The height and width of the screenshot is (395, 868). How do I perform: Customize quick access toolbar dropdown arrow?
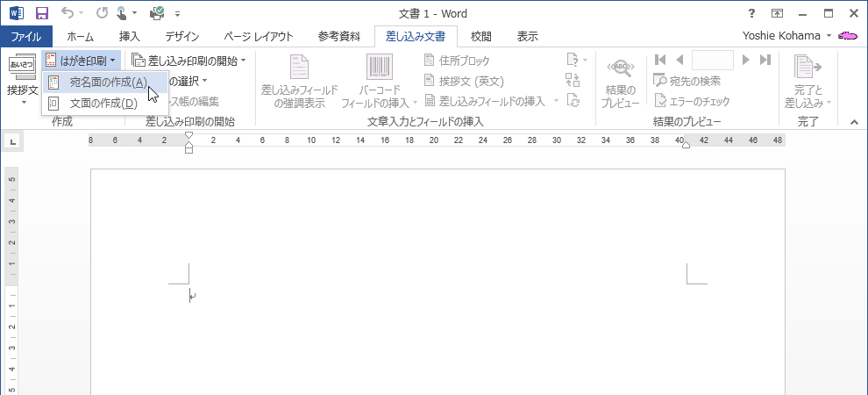pyautogui.click(x=178, y=13)
